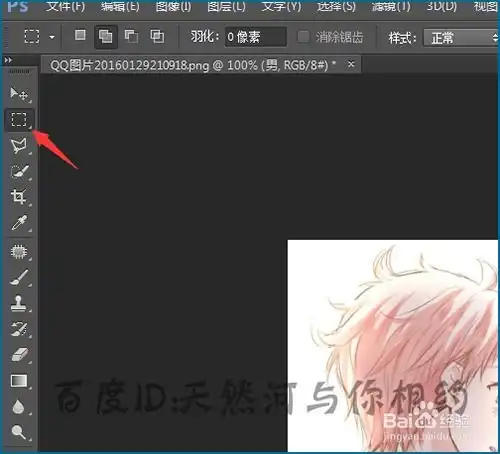Select the Spot Healing Brush tool

click(19, 252)
